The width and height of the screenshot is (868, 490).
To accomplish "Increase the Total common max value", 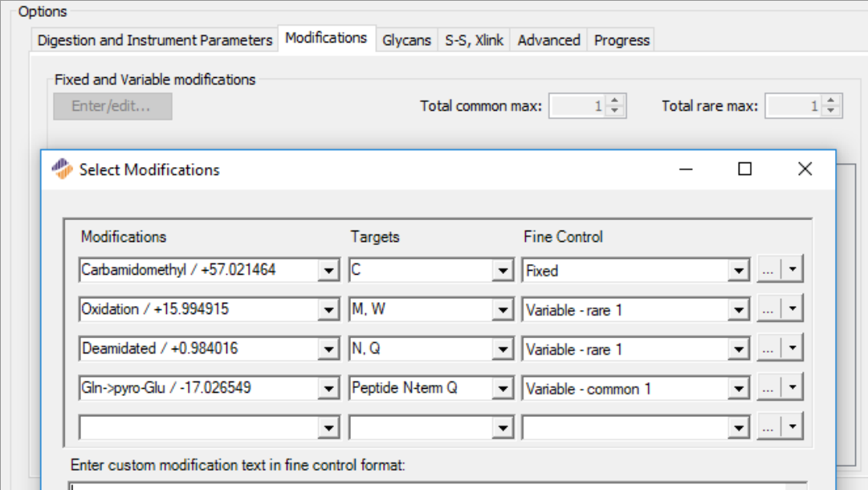I will (615, 101).
